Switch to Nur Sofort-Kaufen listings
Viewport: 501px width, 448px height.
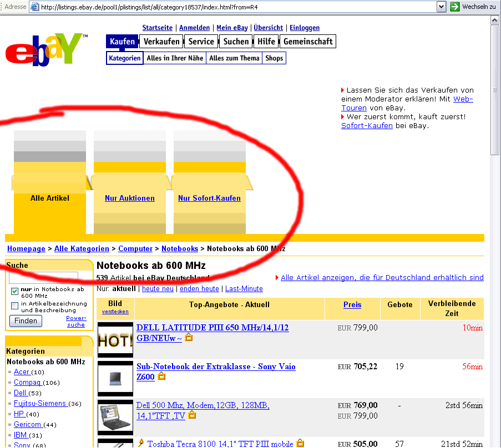click(x=209, y=198)
